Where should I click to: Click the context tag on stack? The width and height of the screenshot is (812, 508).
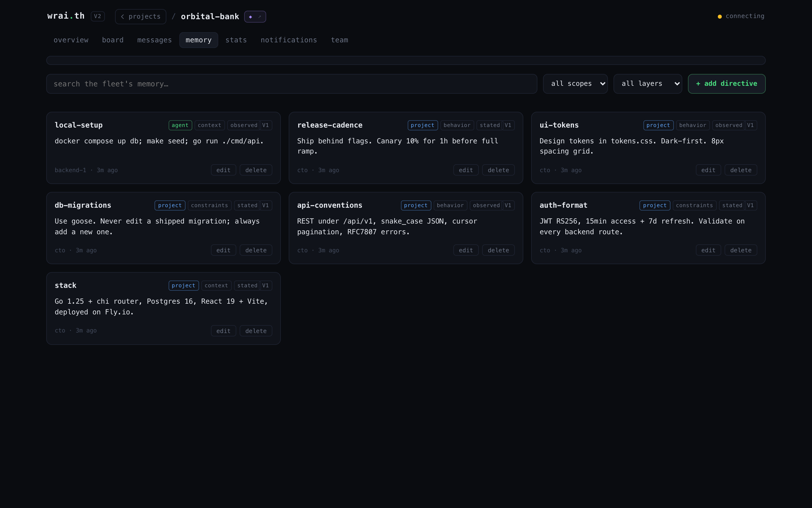coord(217,286)
